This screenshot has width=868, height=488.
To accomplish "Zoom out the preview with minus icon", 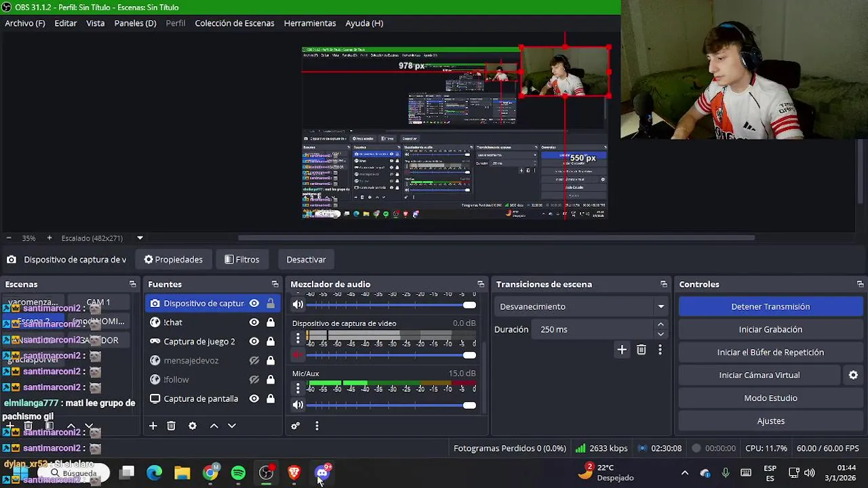I will point(9,238).
